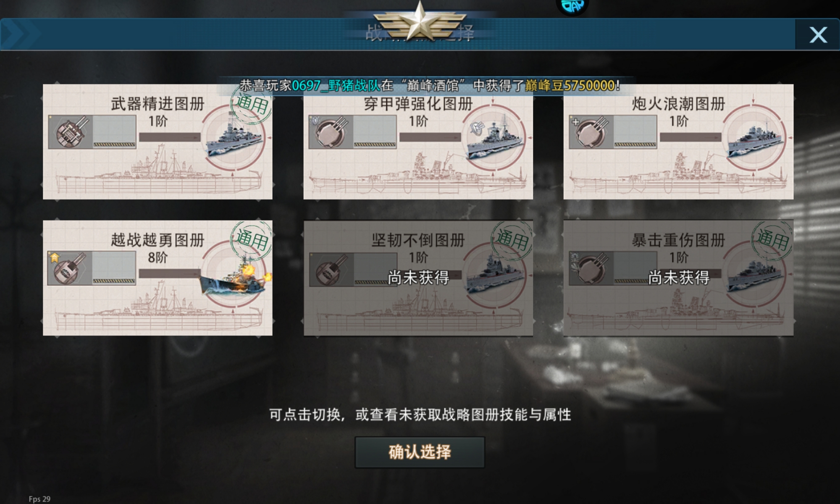Viewport: 840px width, 504px height.
Task: Click the turret icon on 穿甲弹强化图册 card
Action: pyautogui.click(x=331, y=132)
